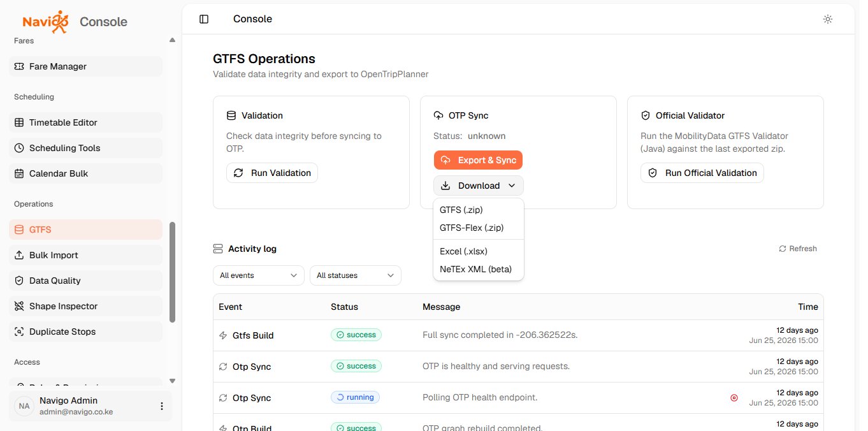Click 'Full sync completed in -206.362522s.' message
The image size is (868, 431).
[x=500, y=335]
